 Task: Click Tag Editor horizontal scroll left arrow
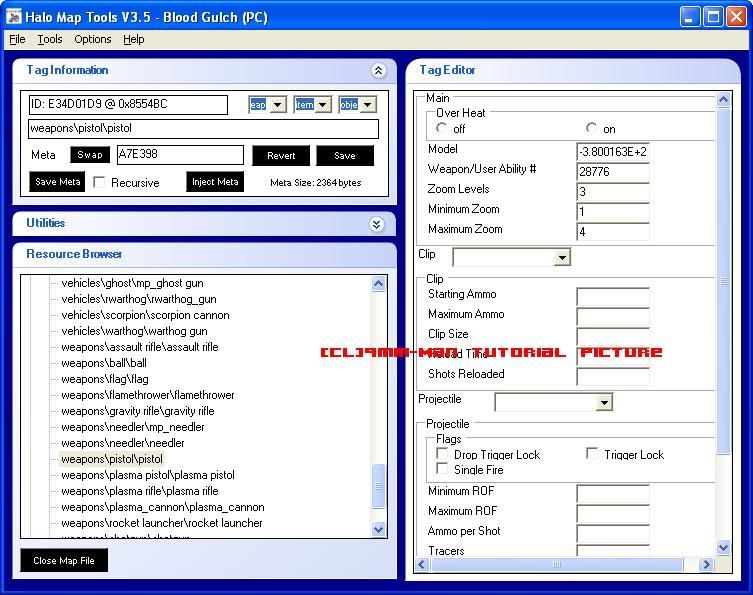pyautogui.click(x=422, y=564)
